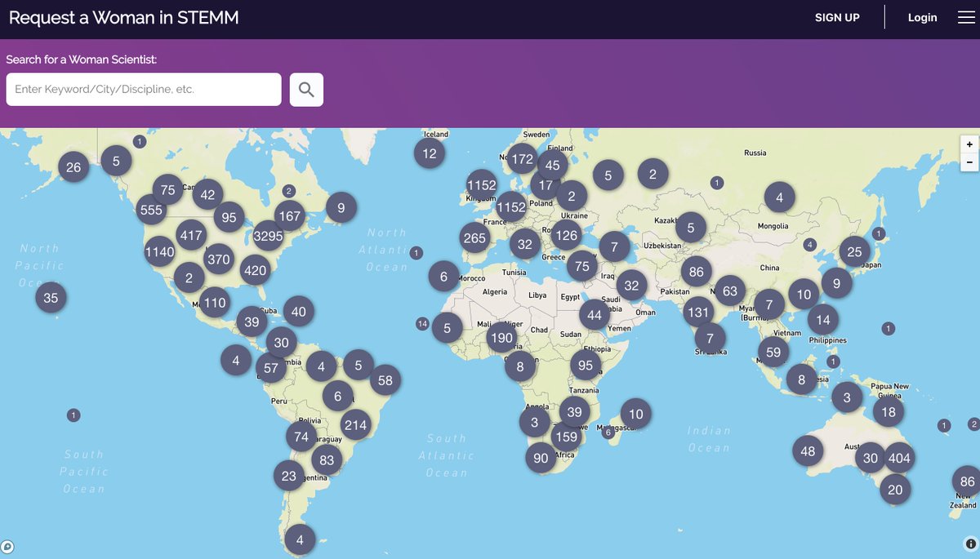Select the 57 cluster near Colombia
The height and width of the screenshot is (559, 980).
pyautogui.click(x=271, y=368)
